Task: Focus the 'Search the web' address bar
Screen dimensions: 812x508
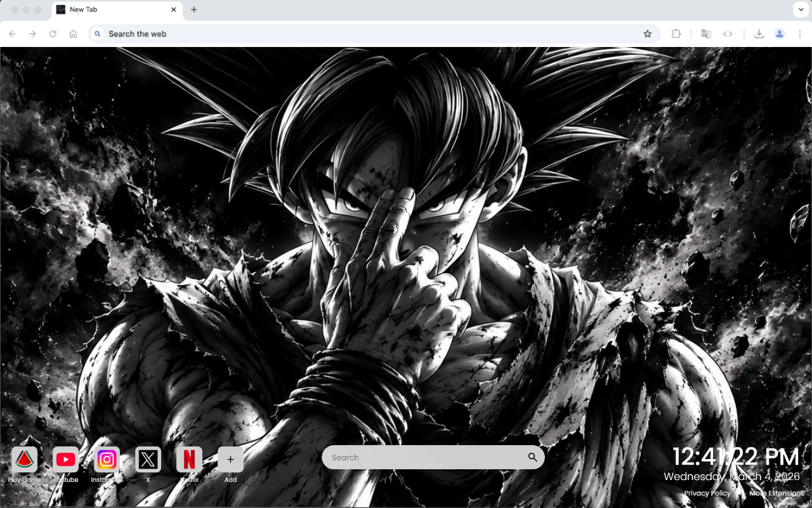Action: click(x=374, y=34)
